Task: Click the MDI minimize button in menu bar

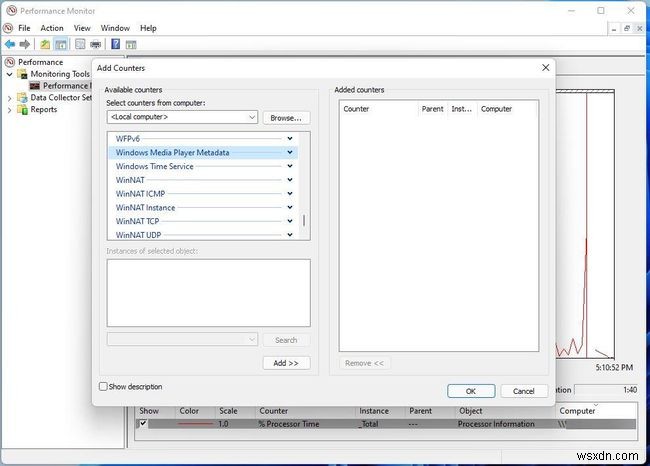Action: click(614, 29)
